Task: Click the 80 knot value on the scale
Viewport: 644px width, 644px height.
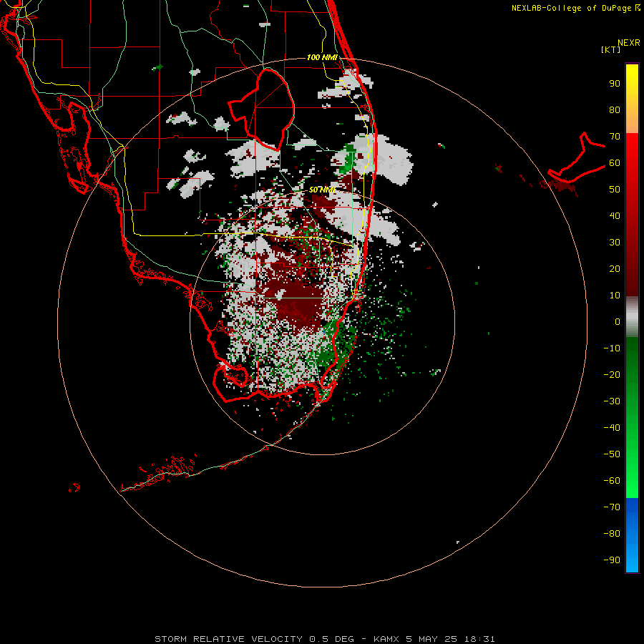Action: 615,109
